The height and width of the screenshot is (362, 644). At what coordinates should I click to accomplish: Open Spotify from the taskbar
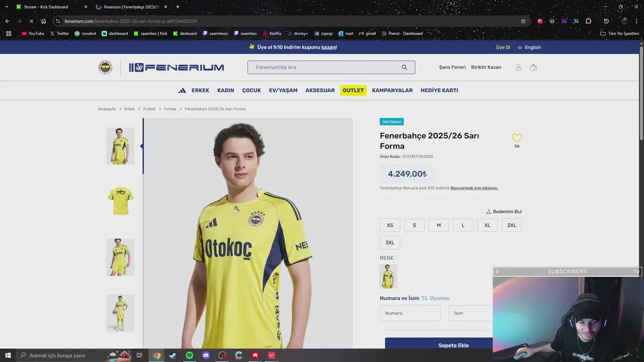click(x=189, y=355)
